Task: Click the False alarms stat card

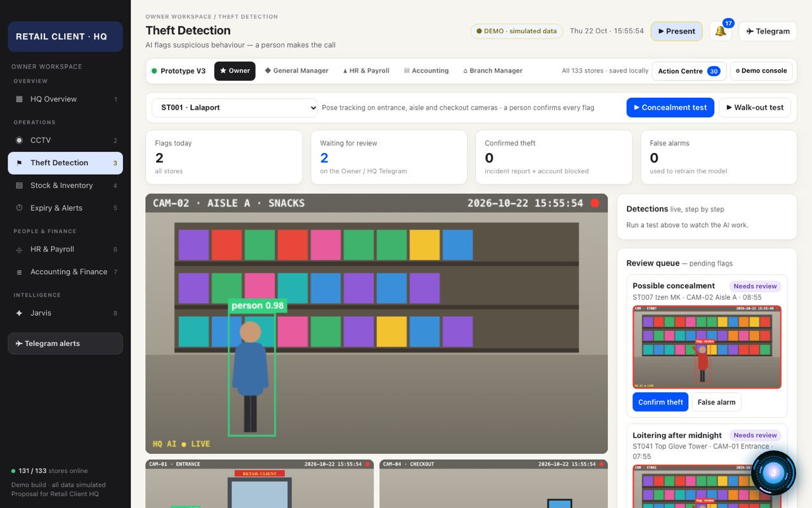Action: pos(719,157)
